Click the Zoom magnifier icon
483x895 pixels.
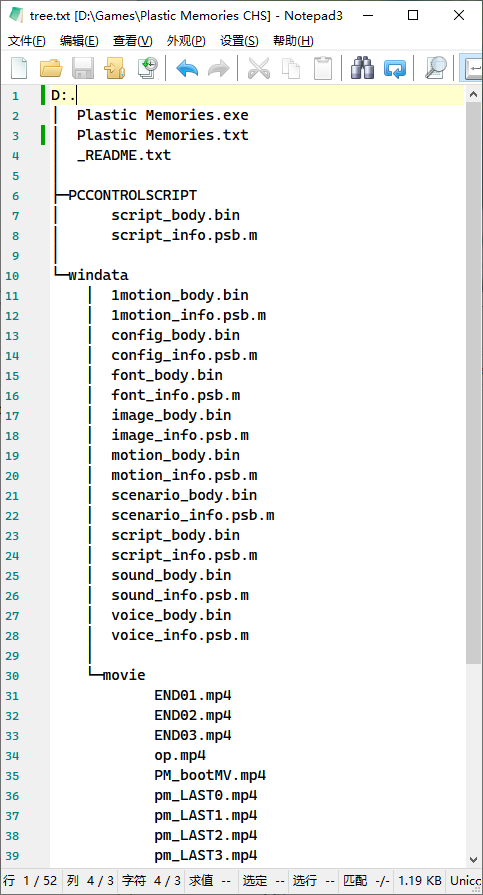tap(436, 68)
